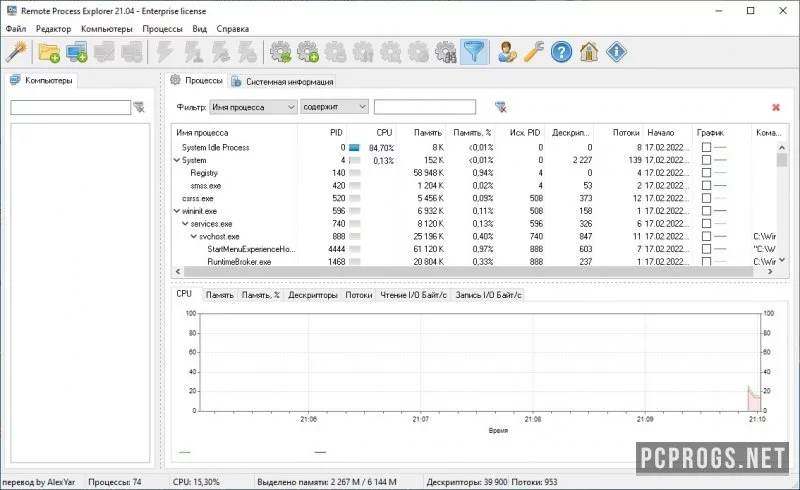Select the Процессы tab

[x=197, y=81]
